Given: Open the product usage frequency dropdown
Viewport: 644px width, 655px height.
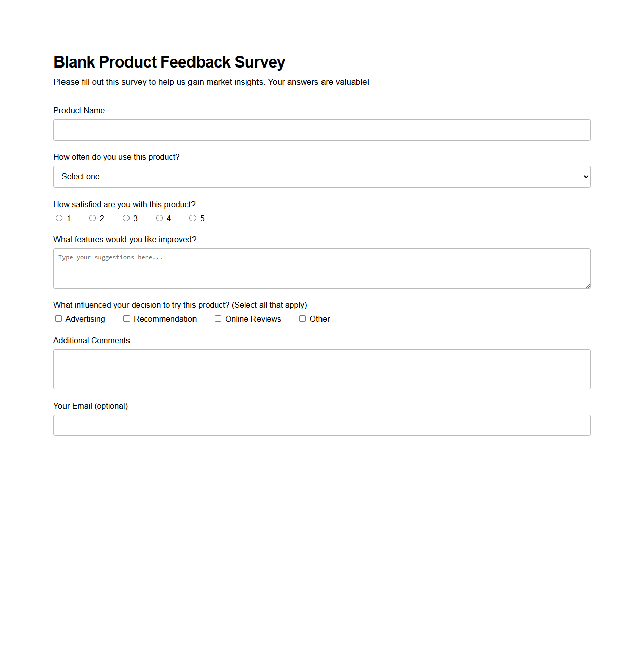Looking at the screenshot, I should [321, 177].
